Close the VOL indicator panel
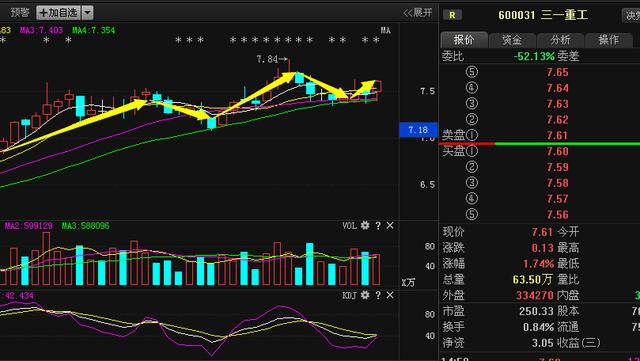 [x=390, y=225]
